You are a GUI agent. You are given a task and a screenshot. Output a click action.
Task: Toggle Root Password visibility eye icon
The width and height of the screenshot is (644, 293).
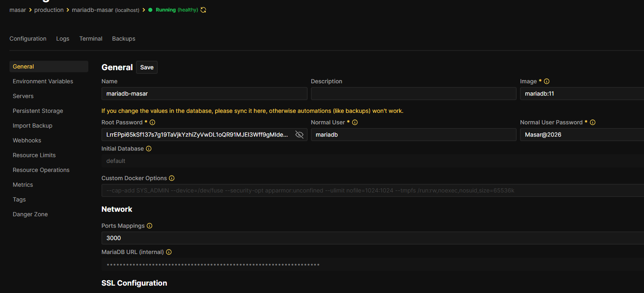[299, 135]
